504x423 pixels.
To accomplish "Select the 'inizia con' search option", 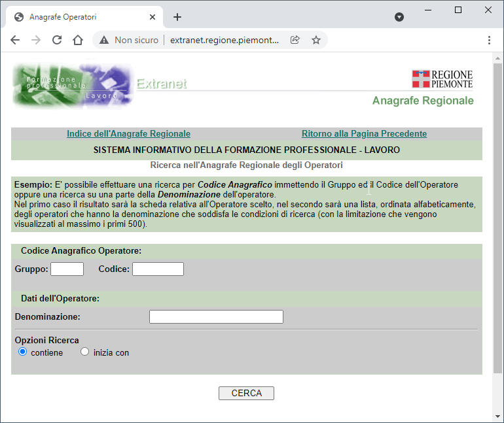I will (84, 352).
